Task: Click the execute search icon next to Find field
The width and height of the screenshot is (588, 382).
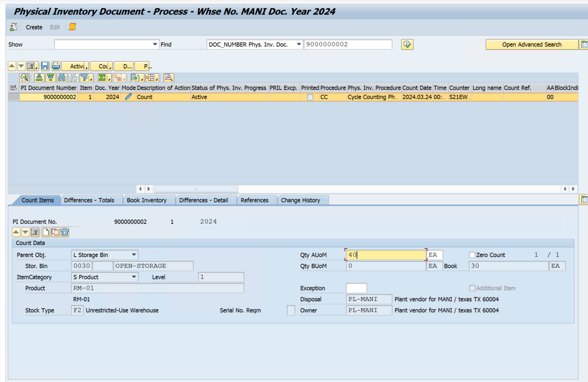Action: click(x=407, y=44)
